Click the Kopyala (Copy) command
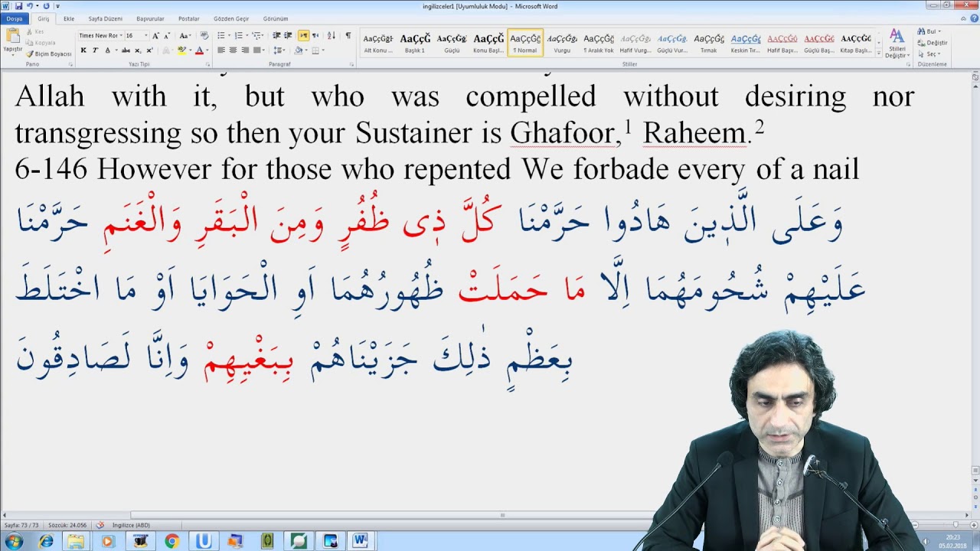The height and width of the screenshot is (551, 980). pyautogui.click(x=40, y=43)
